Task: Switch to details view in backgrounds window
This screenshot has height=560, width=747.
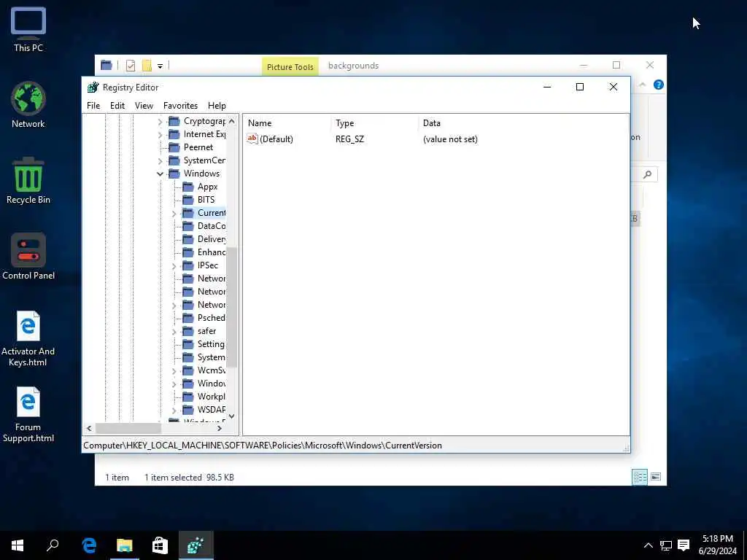Action: (x=639, y=477)
